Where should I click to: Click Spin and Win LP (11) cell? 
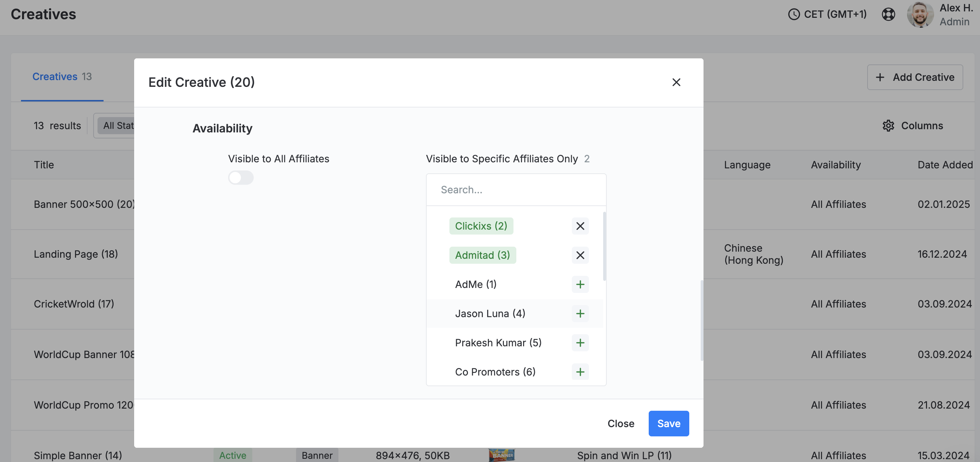pos(624,455)
